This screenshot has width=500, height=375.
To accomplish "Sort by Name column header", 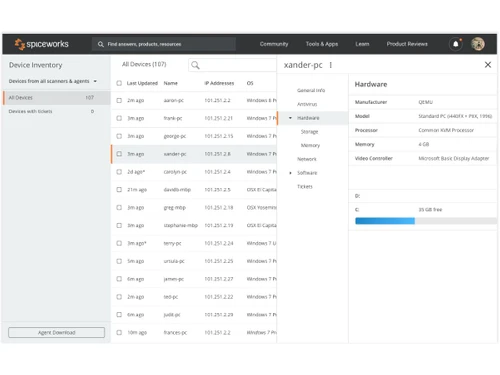I will (x=170, y=83).
